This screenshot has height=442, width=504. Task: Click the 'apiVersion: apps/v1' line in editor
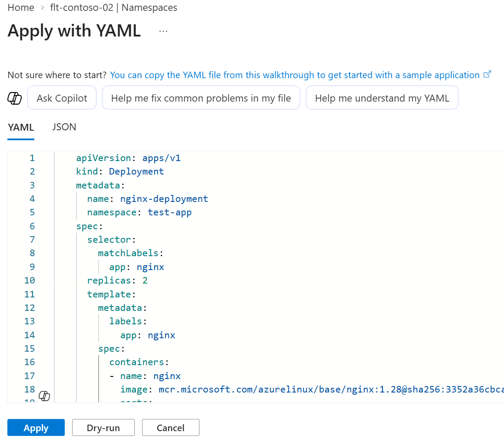[x=128, y=158]
